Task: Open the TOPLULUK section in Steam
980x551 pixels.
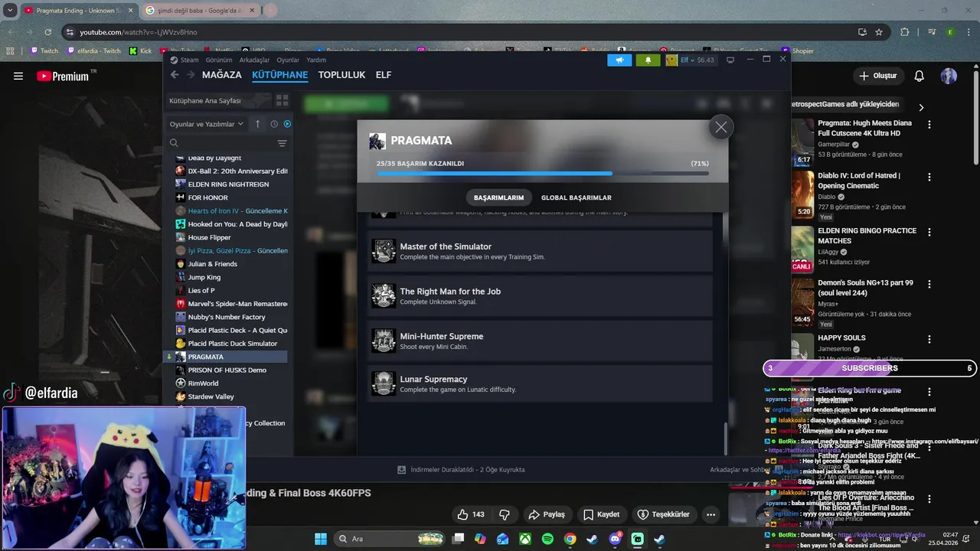Action: pyautogui.click(x=341, y=75)
